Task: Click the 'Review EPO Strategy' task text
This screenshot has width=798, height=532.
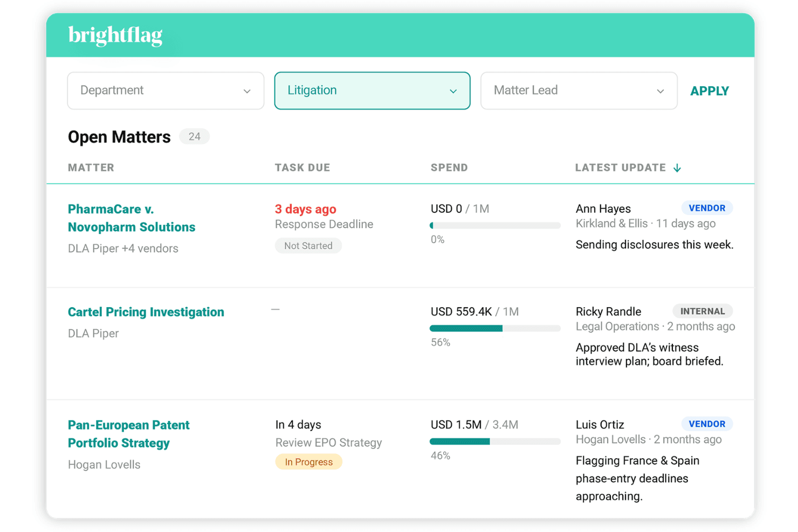Action: (329, 443)
